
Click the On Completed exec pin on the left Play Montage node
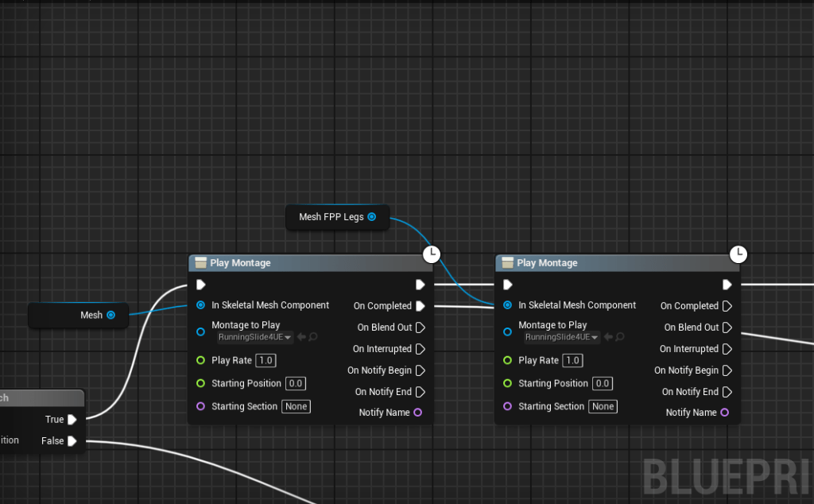pyautogui.click(x=420, y=306)
